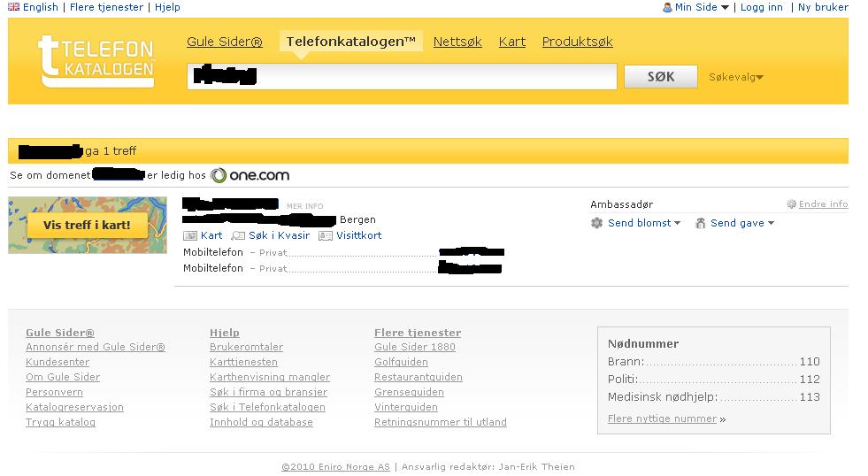Open the Karttjenesten link
The image size is (868, 476).
[x=243, y=362]
